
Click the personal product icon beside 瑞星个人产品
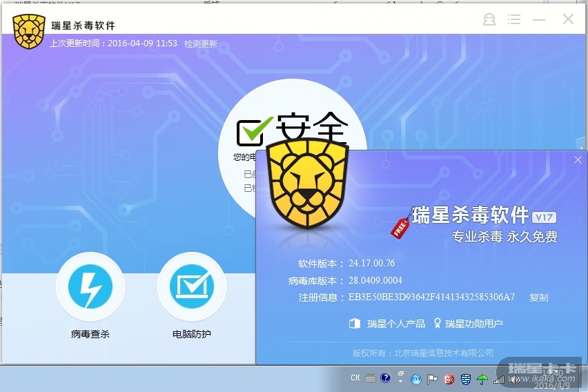click(354, 324)
